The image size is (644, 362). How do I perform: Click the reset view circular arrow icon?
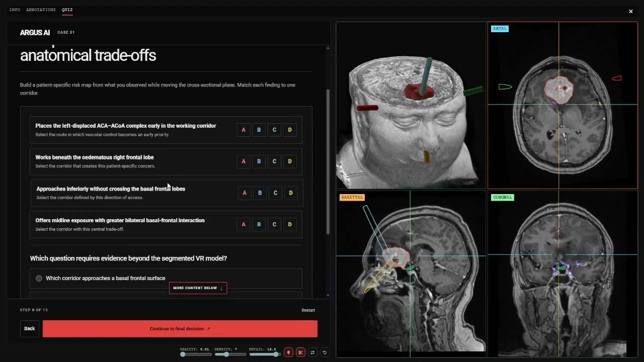pos(325,352)
